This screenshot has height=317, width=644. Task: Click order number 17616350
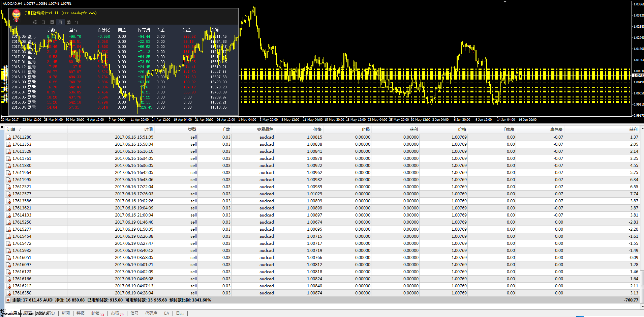pyautogui.click(x=22, y=293)
